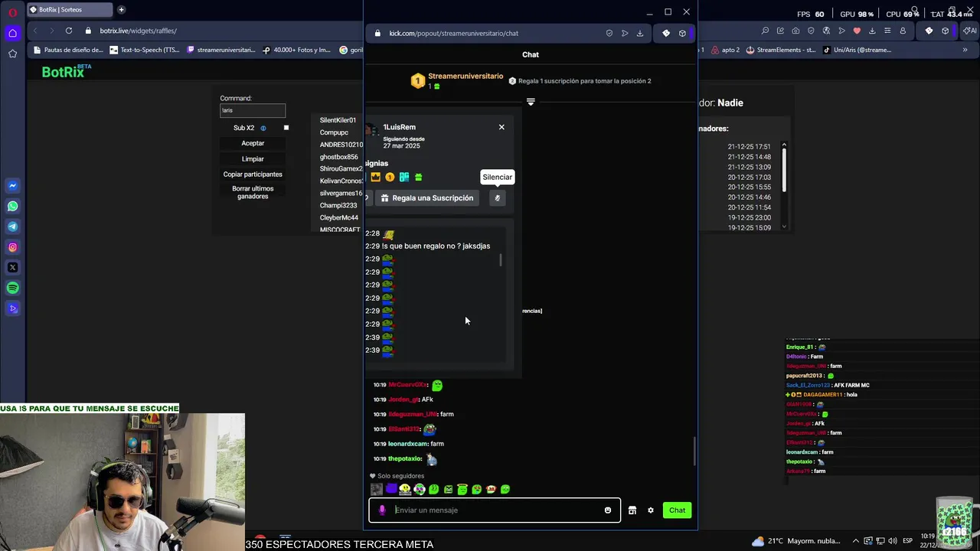Click the send-arrow icon in the chat popup address bar
The width and height of the screenshot is (980, 551).
[625, 33]
